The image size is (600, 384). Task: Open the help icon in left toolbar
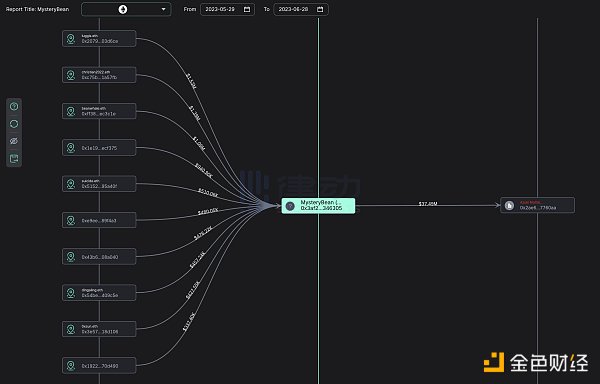[14, 106]
